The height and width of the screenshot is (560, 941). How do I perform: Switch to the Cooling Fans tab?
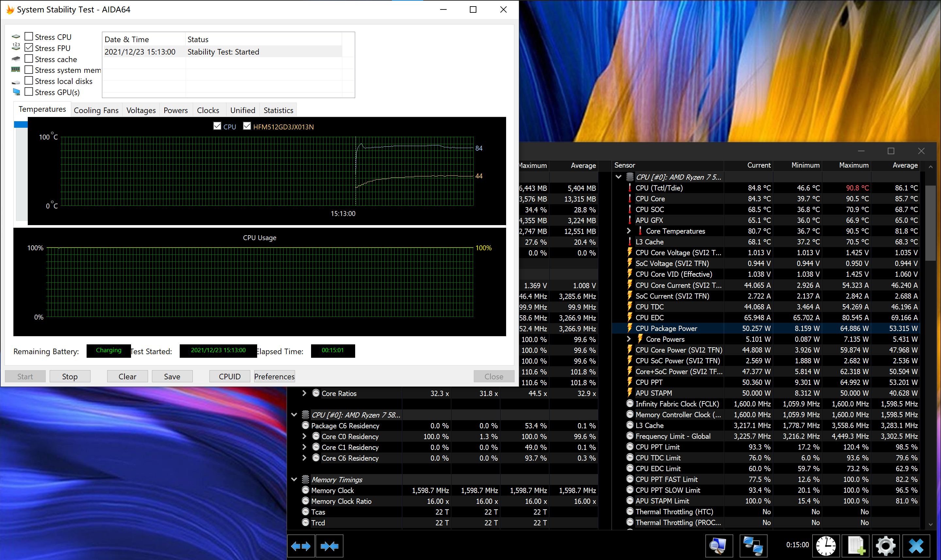[x=96, y=110]
